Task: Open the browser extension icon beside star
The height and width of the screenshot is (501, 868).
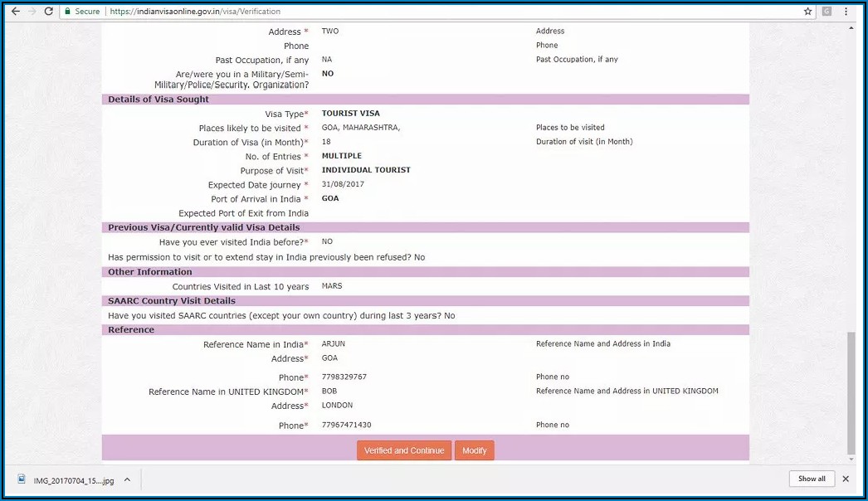Action: click(827, 12)
